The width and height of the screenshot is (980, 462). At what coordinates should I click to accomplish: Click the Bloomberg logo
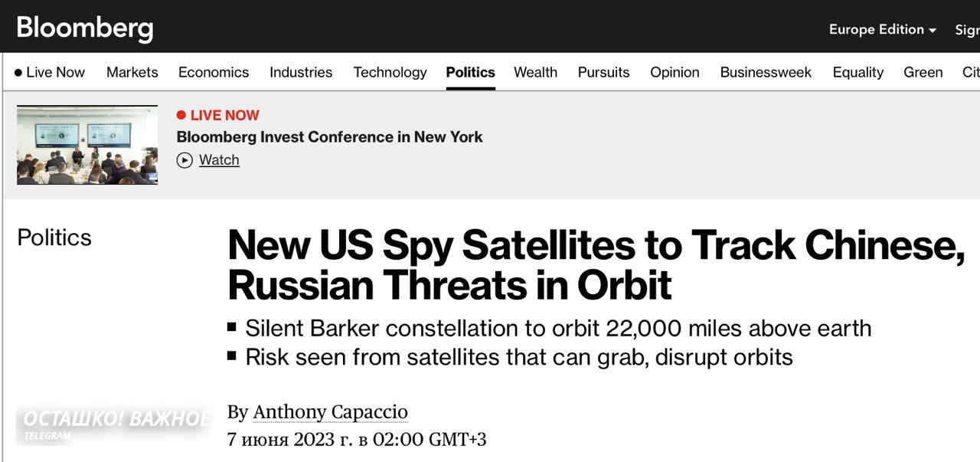(x=85, y=28)
